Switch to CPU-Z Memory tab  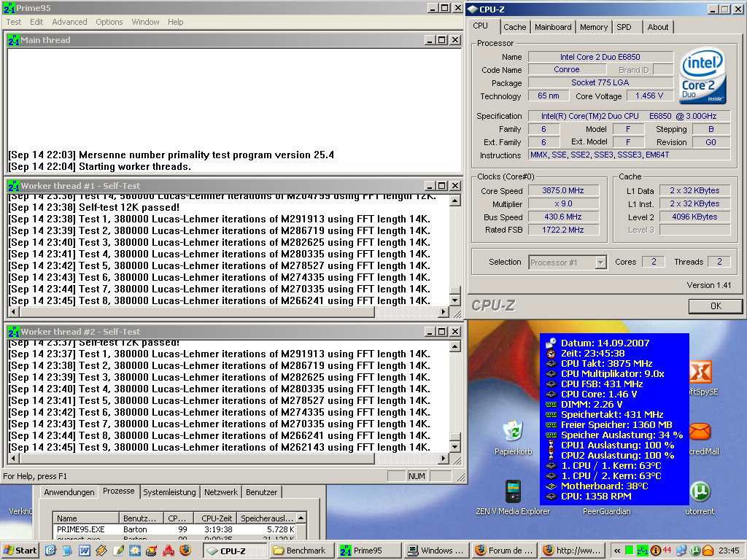pos(594,27)
